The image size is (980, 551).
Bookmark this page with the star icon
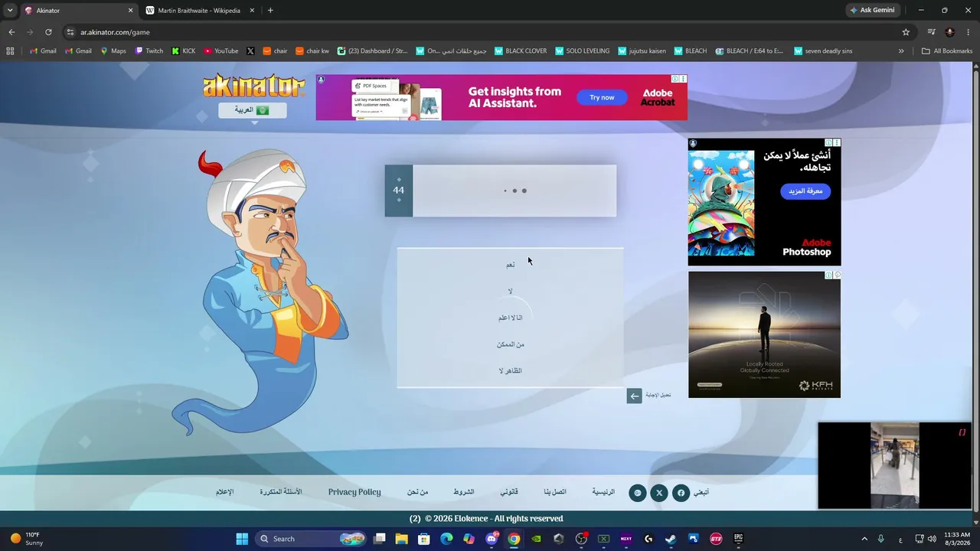pyautogui.click(x=906, y=32)
